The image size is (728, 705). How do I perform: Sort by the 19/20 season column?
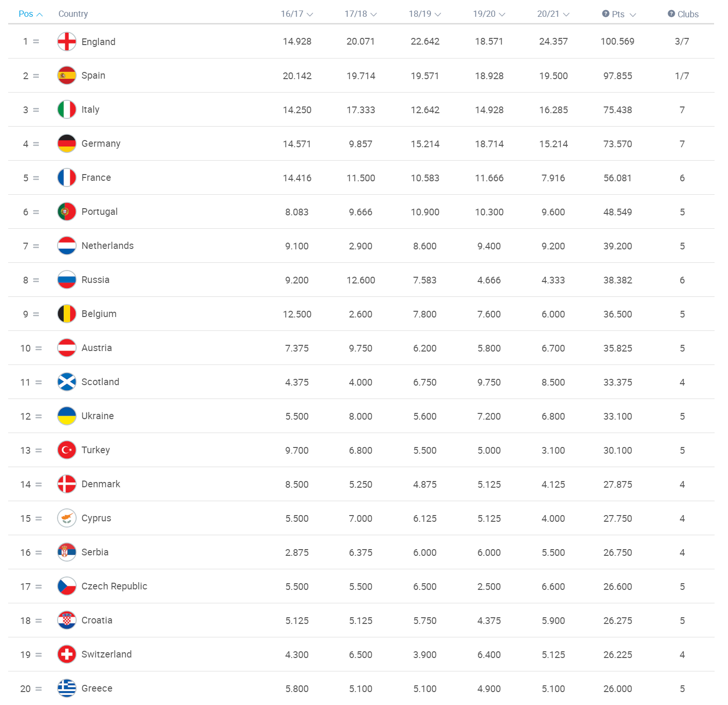point(489,14)
